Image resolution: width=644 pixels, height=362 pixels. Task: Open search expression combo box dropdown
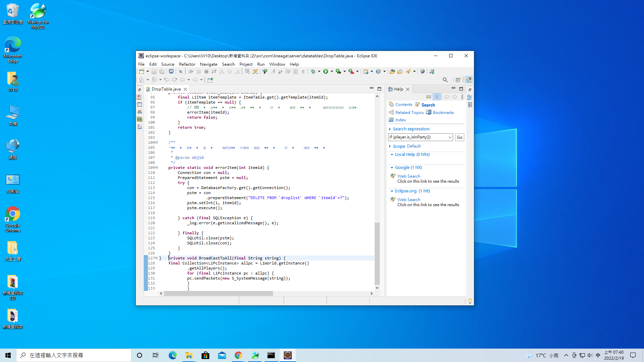(x=450, y=137)
